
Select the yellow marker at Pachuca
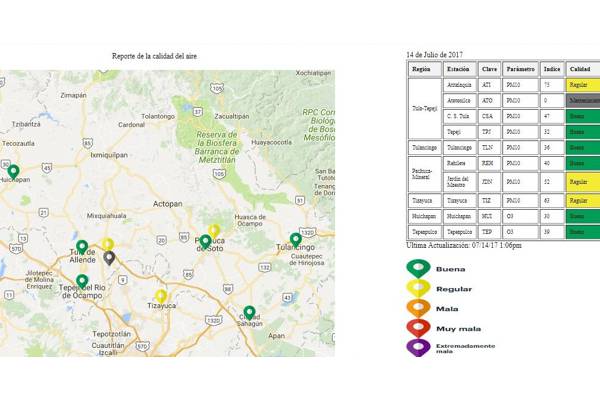(214, 231)
